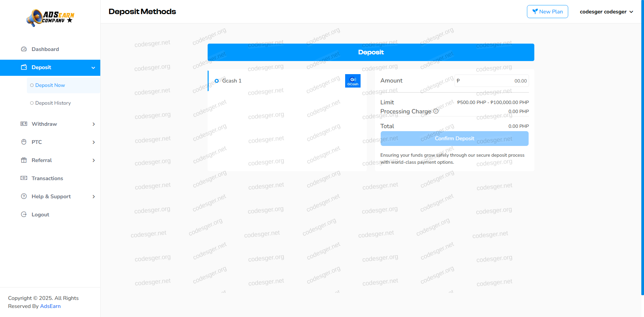Open the codesger codesger user dropdown

pos(606,12)
